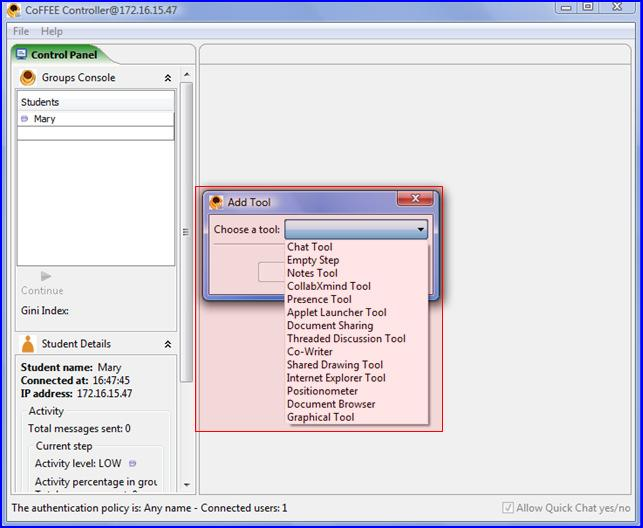The width and height of the screenshot is (643, 528).
Task: Open the File menu
Action: pos(21,31)
